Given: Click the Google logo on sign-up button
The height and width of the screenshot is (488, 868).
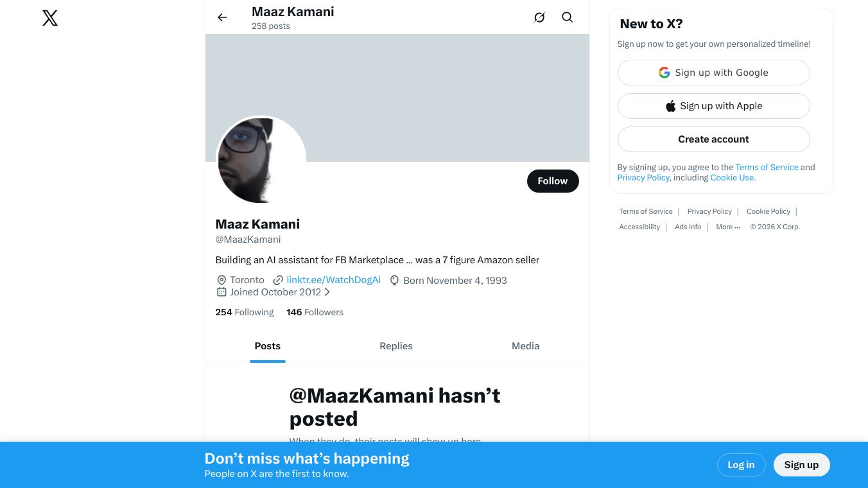Looking at the screenshot, I should pyautogui.click(x=664, y=73).
